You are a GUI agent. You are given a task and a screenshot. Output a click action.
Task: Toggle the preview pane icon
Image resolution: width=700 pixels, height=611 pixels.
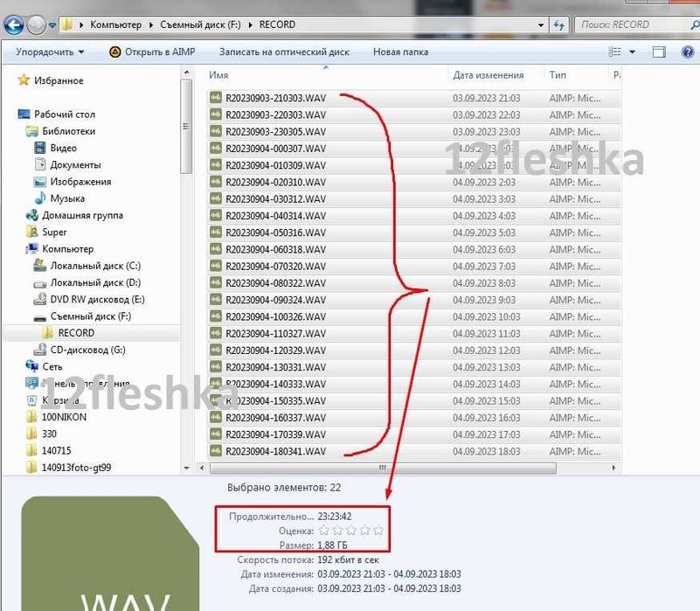[659, 52]
